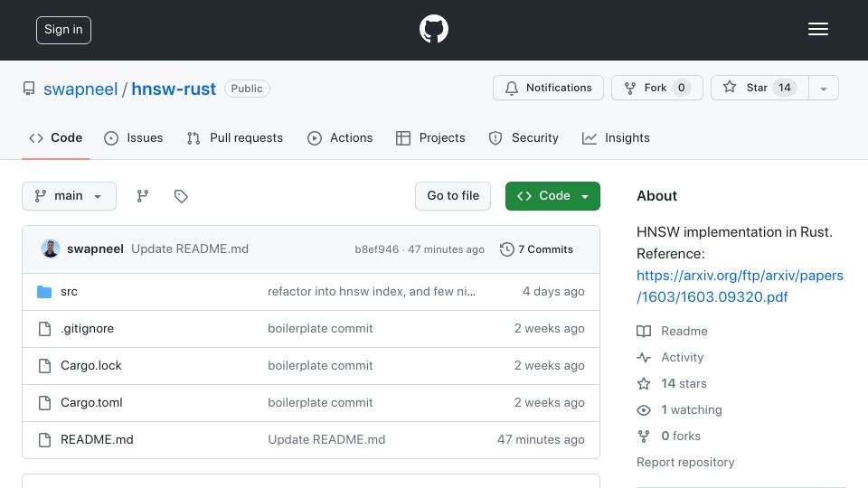The height and width of the screenshot is (488, 868).
Task: Jump to Readme from About section
Action: point(672,331)
